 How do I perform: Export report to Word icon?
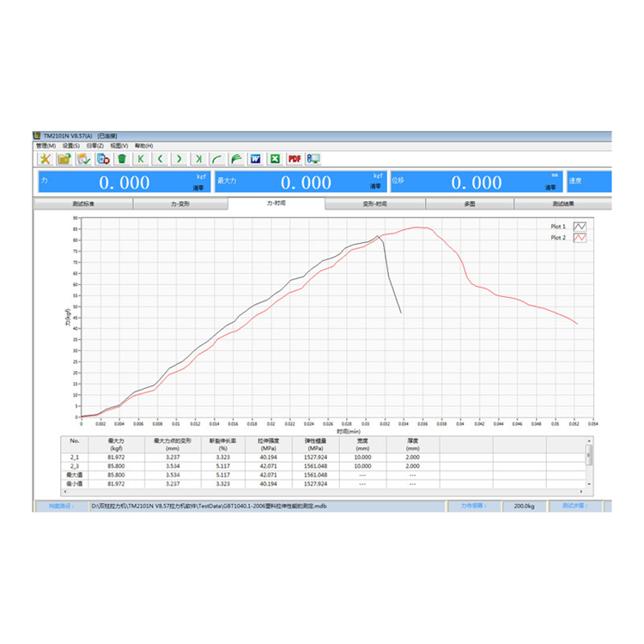(255, 159)
